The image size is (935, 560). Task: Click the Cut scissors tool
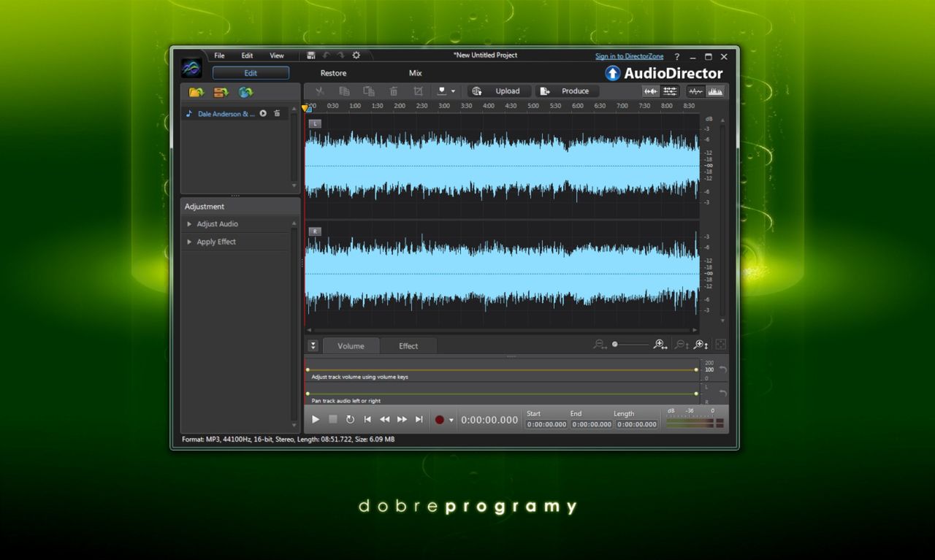click(x=319, y=91)
